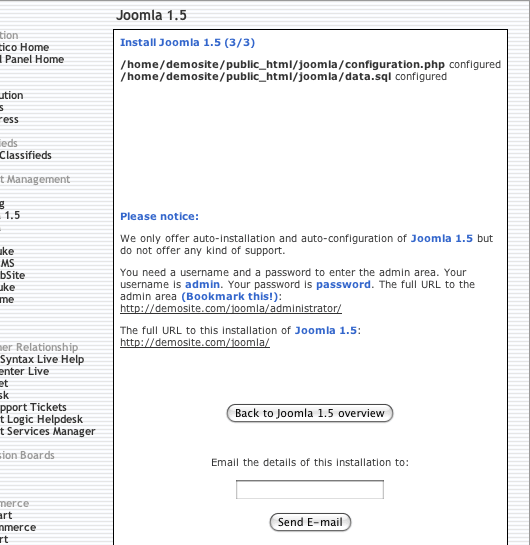Click the highlighted word 'password'
530x545 pixels.
tap(343, 284)
